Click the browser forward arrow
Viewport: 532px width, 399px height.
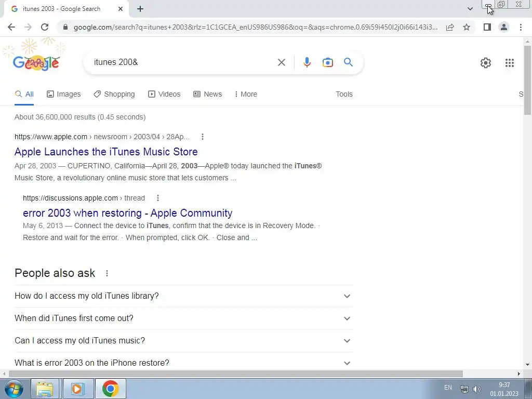pos(28,27)
